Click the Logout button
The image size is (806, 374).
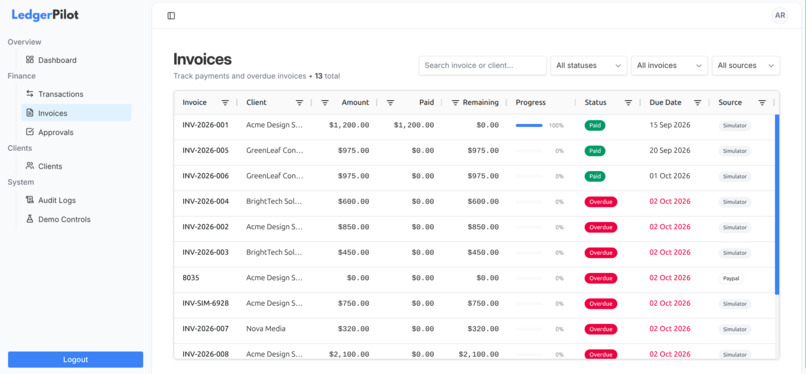76,360
